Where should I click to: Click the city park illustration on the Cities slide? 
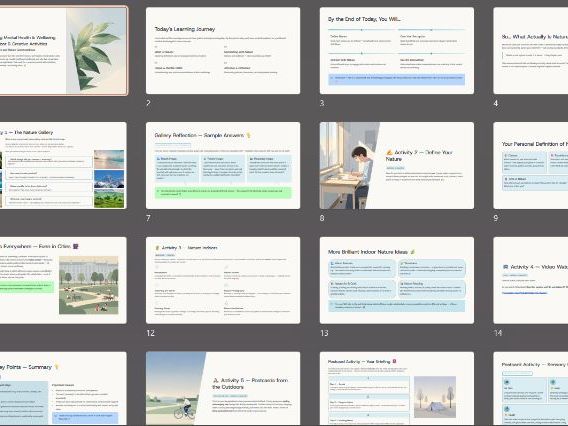click(x=89, y=285)
